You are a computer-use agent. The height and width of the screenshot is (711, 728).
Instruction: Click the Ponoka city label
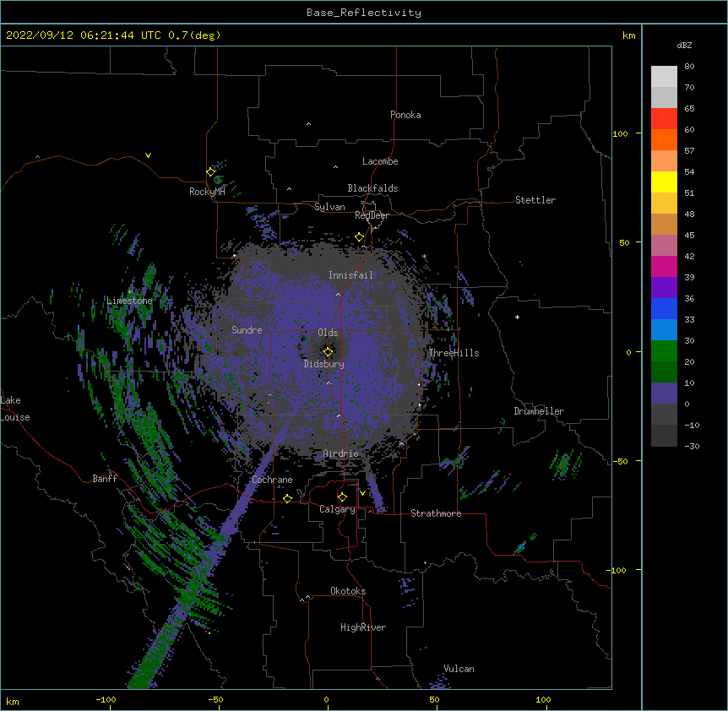(405, 115)
